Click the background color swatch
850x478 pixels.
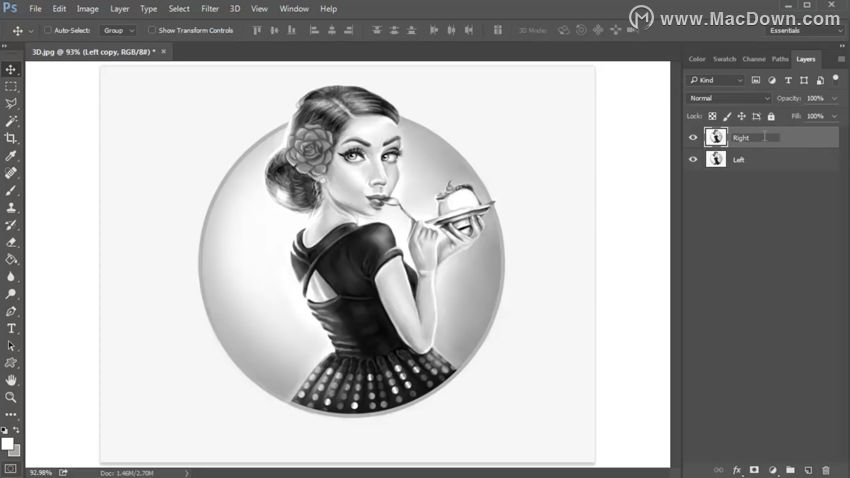[16, 451]
